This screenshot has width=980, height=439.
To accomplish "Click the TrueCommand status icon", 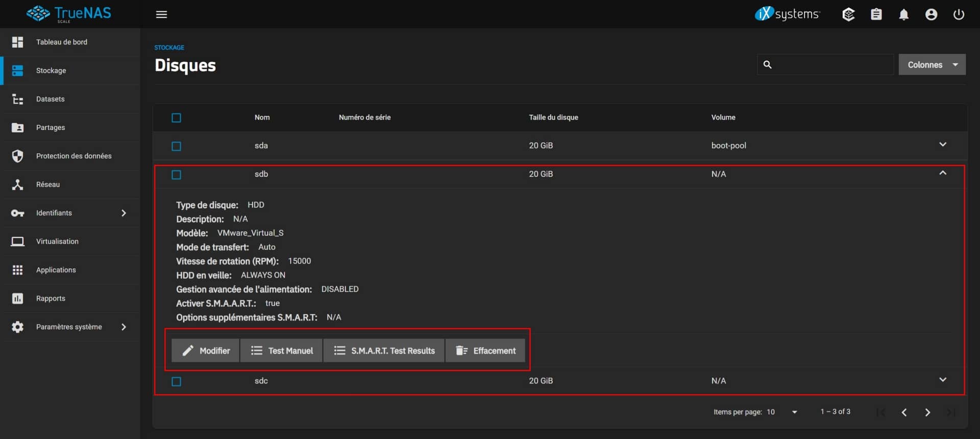I will tap(848, 14).
